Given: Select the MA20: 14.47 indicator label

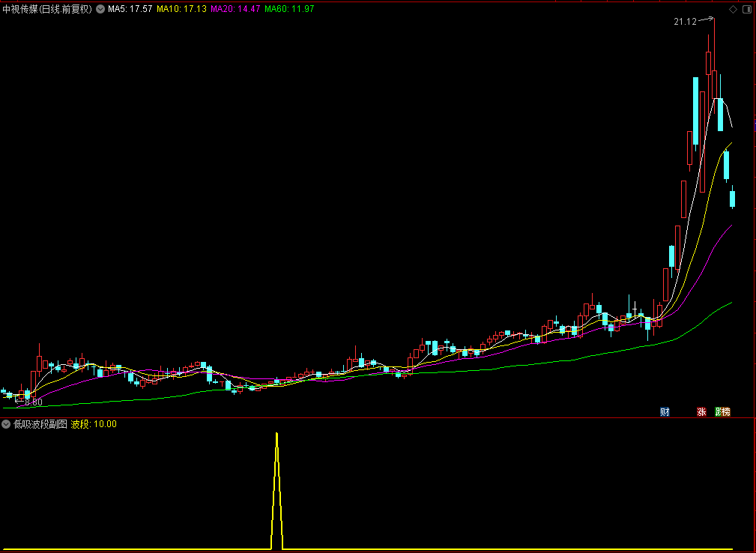Looking at the screenshot, I should pos(236,9).
